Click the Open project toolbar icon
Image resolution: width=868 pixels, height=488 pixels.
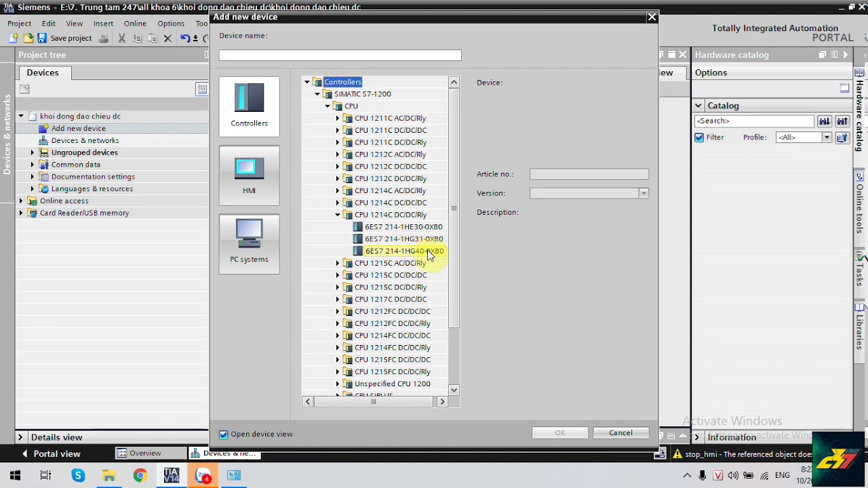[x=28, y=39]
